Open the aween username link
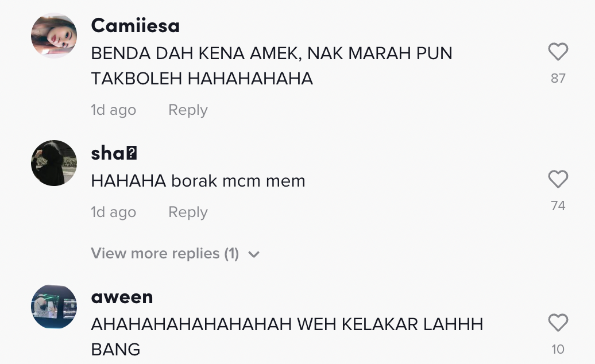This screenshot has width=595, height=364. pyautogui.click(x=122, y=297)
